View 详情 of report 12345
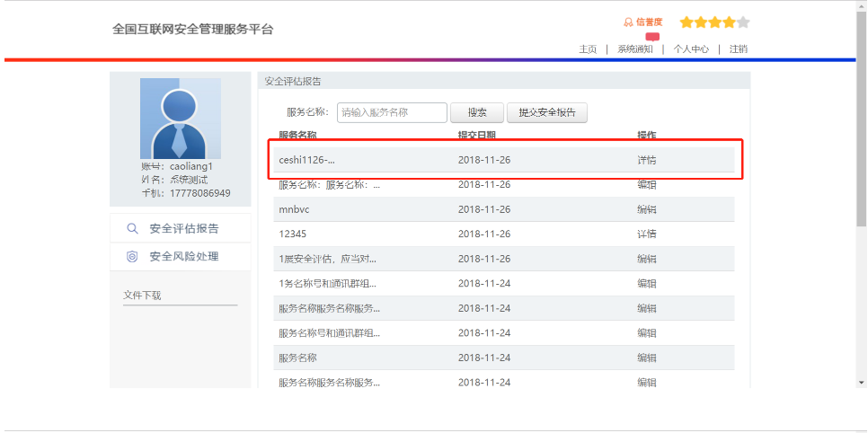The width and height of the screenshot is (868, 433). pos(647,234)
